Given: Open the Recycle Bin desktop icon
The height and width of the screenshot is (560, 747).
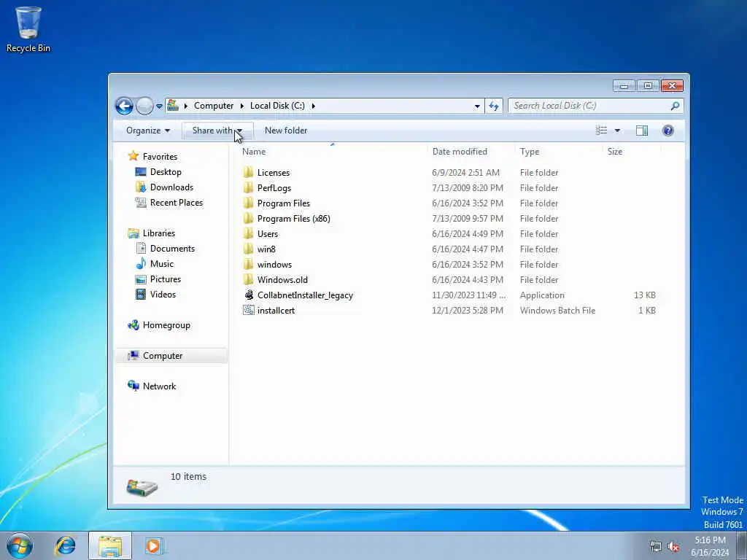Looking at the screenshot, I should tap(28, 29).
